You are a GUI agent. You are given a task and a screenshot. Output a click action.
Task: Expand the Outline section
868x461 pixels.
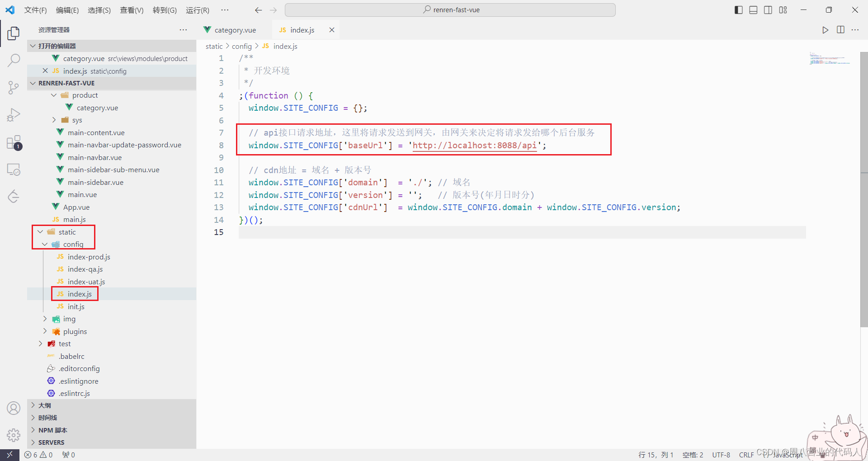coord(112,405)
